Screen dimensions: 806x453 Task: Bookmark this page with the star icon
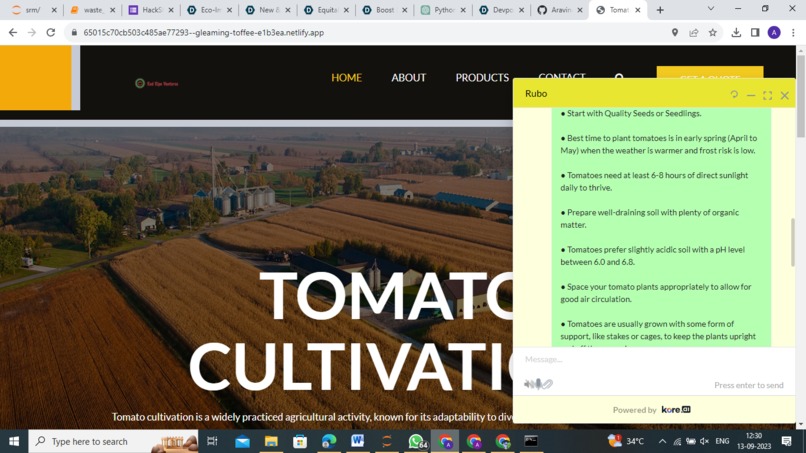(712, 32)
